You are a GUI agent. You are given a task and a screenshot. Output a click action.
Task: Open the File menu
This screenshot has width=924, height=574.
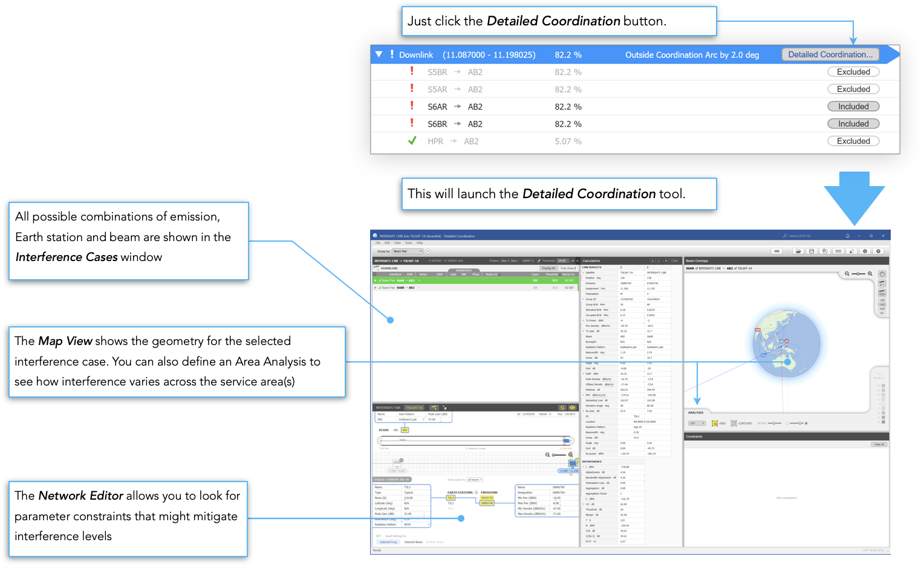click(378, 243)
